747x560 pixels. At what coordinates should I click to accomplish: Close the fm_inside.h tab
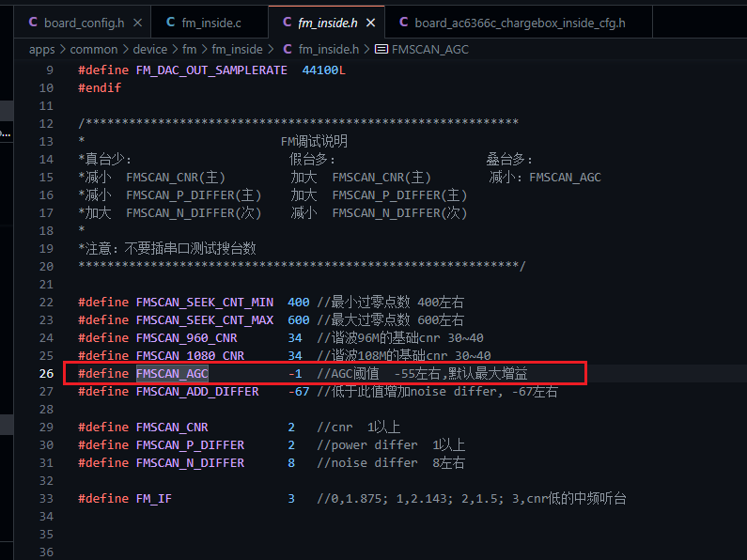(370, 23)
